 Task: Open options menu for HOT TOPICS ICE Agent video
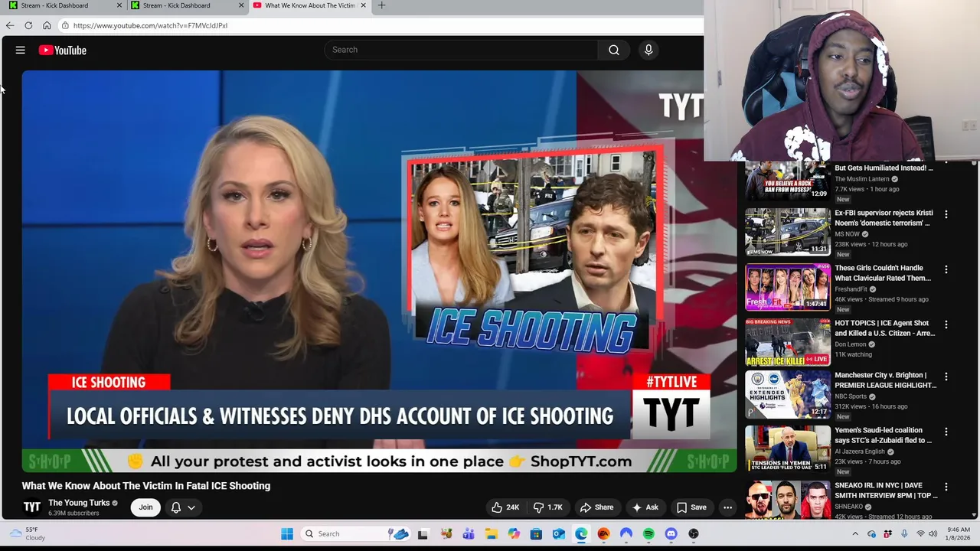[946, 324]
